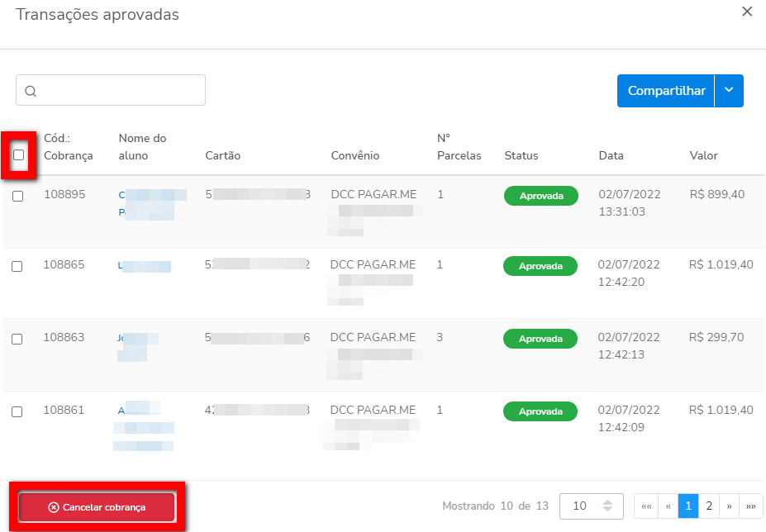Screen dimensions: 766x532
Task: Click the search magnifier icon
Action: 31,91
